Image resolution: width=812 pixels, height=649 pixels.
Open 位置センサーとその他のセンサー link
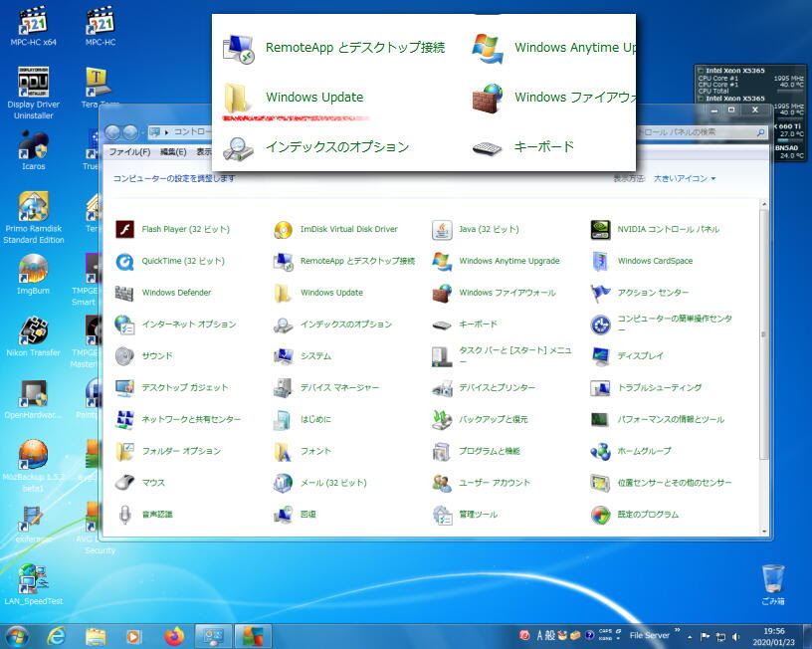[675, 483]
